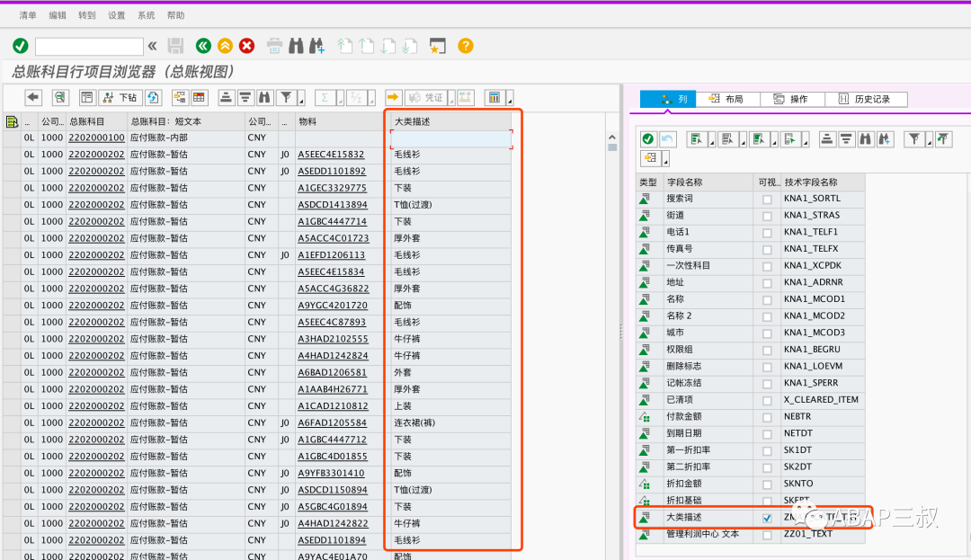Click the filter funnel icon in the list toolbar
Viewport: 971px width, 560px height.
[286, 97]
